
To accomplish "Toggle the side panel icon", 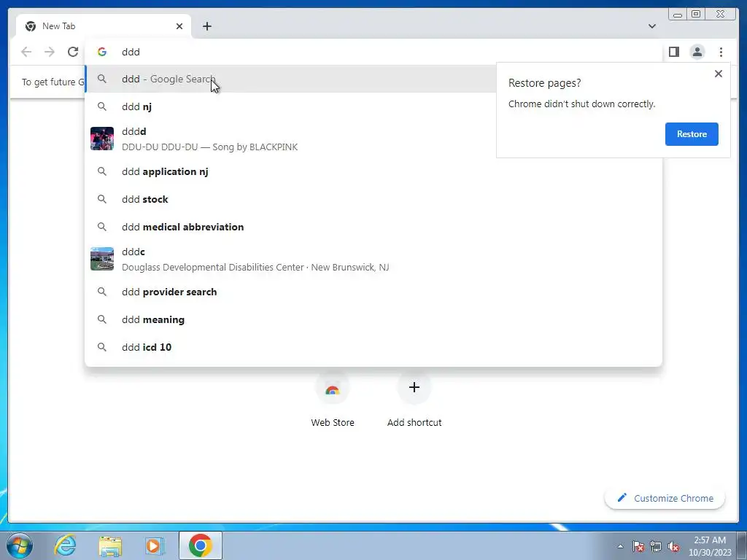I will click(x=673, y=52).
